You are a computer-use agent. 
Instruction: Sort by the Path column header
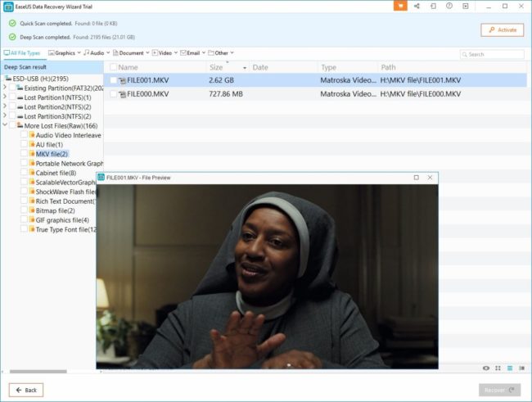point(388,67)
